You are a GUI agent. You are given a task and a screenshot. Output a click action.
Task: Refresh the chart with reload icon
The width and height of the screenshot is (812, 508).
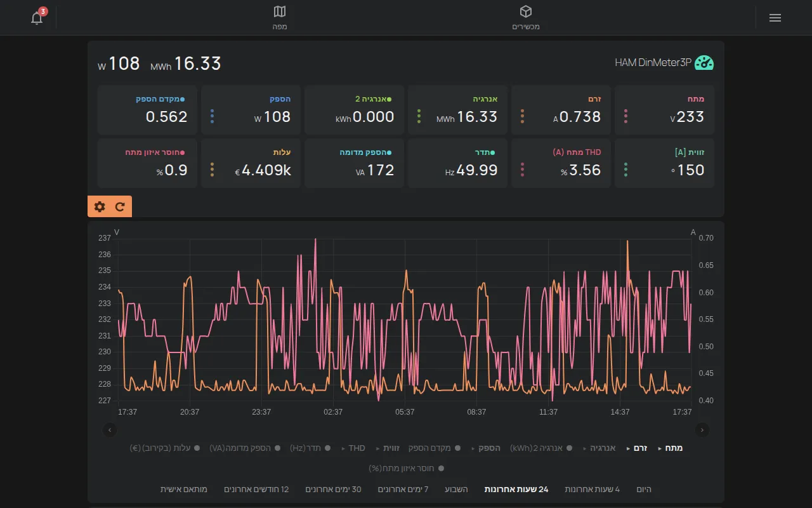tap(120, 206)
